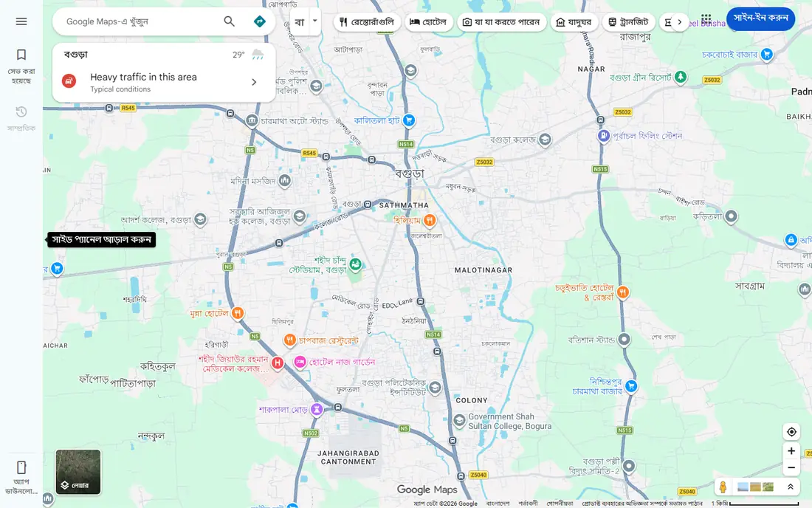Select নিশ্চিন্তপুর চারমাথা বাজার marker
Viewport: 812px width, 508px height.
click(630, 385)
